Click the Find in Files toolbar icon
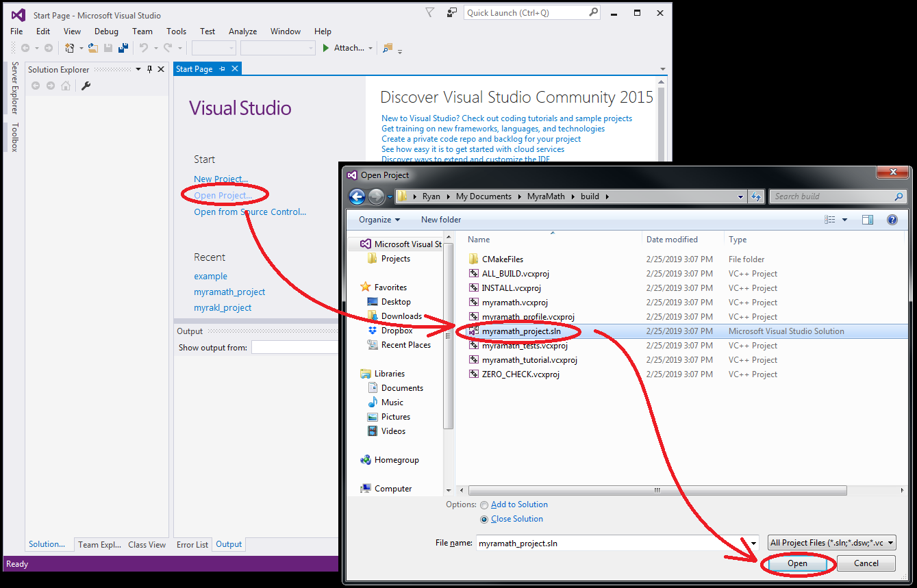The image size is (917, 588). click(x=388, y=48)
